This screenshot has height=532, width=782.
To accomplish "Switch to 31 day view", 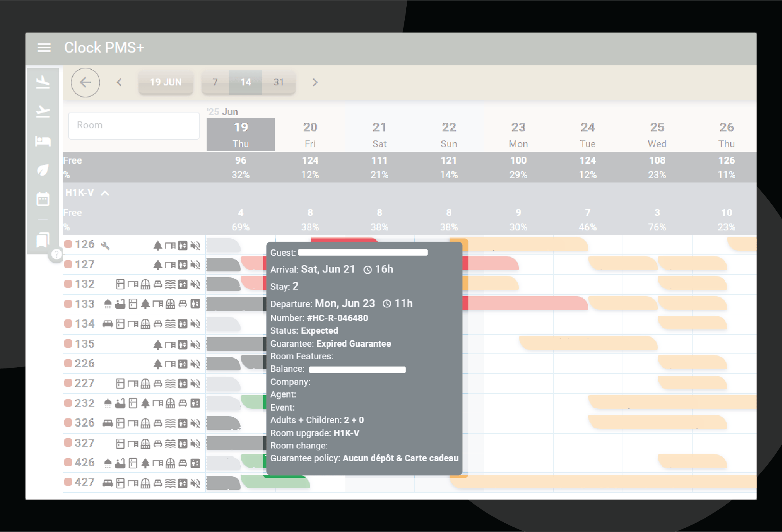I will (279, 82).
